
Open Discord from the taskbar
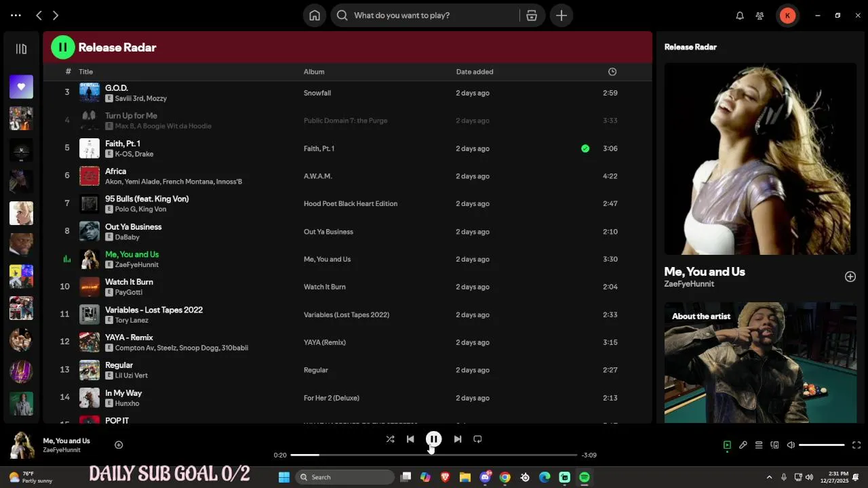[x=486, y=477]
